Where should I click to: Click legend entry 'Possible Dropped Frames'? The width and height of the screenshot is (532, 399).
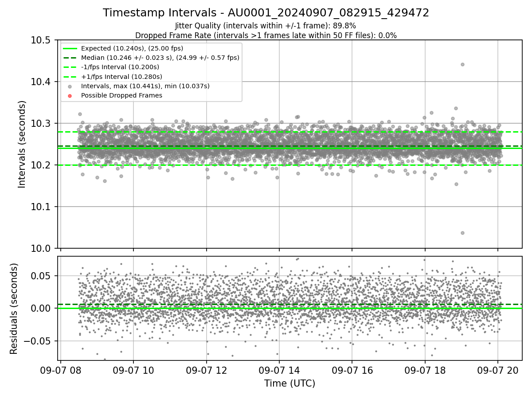(x=121, y=95)
